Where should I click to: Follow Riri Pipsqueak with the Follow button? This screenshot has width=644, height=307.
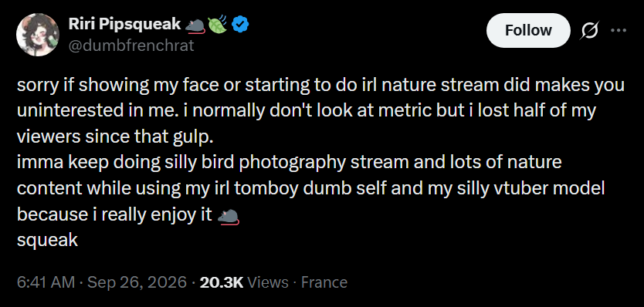528,30
